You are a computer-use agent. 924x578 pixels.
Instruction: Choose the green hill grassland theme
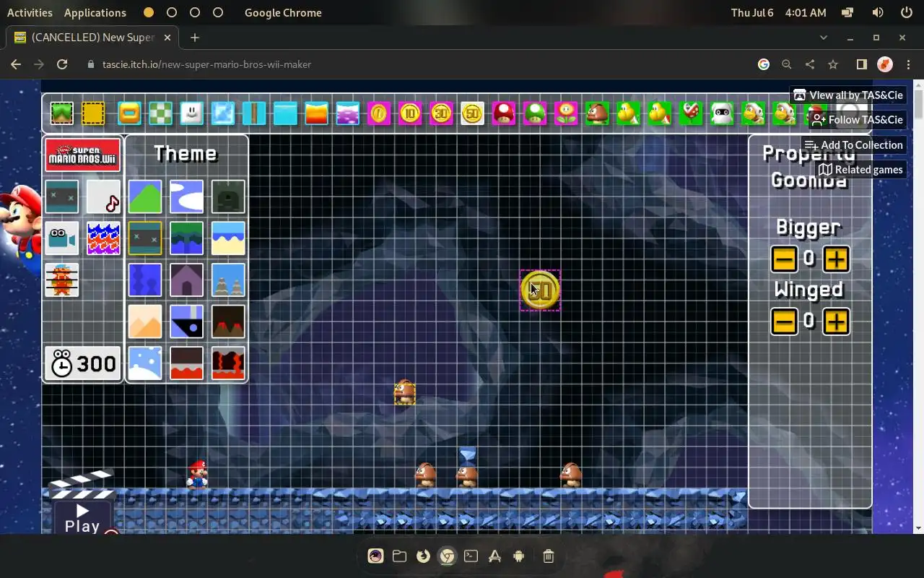click(x=145, y=197)
